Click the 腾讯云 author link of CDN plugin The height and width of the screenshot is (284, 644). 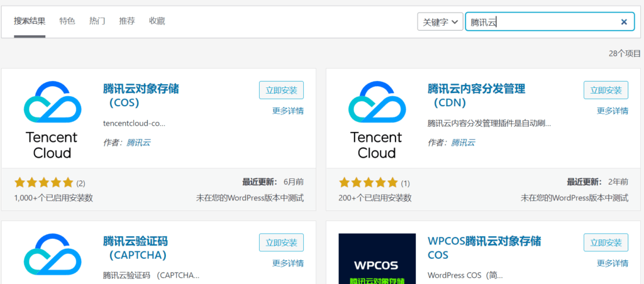463,143
